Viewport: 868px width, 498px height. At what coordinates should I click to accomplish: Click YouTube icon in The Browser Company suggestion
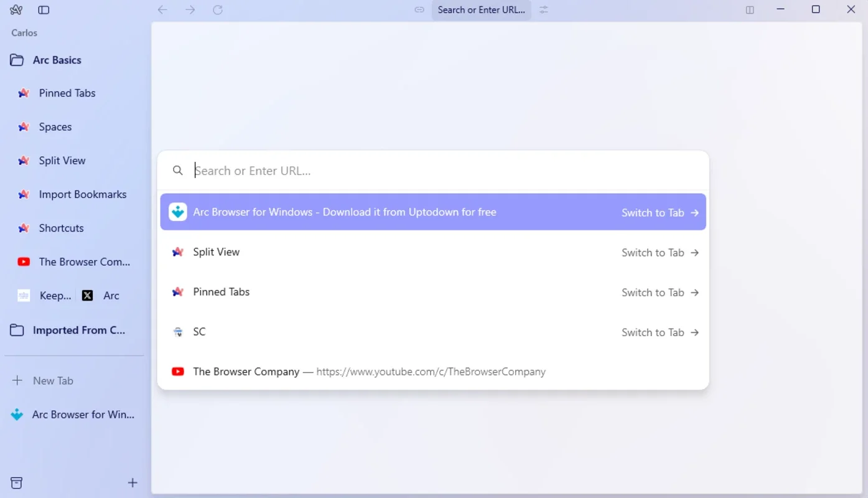[178, 372]
